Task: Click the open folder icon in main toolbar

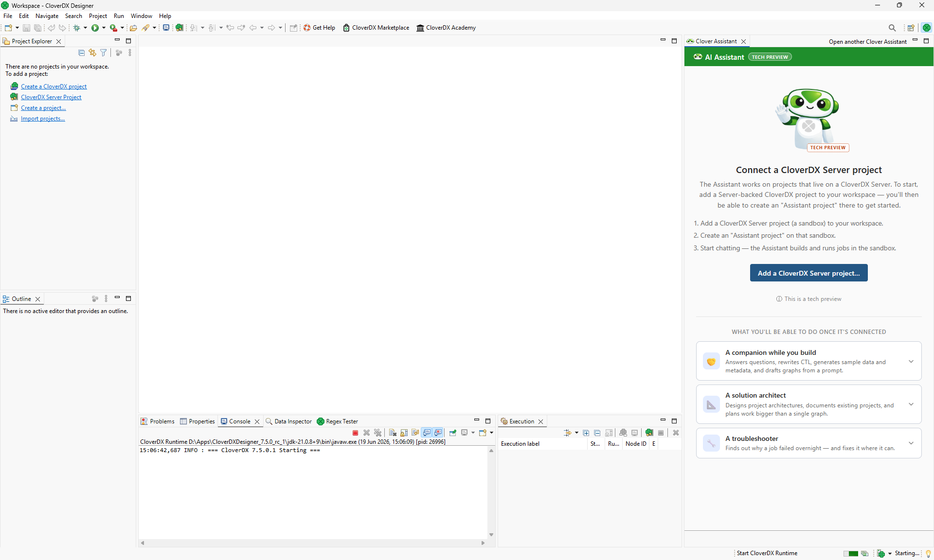Action: (x=133, y=28)
